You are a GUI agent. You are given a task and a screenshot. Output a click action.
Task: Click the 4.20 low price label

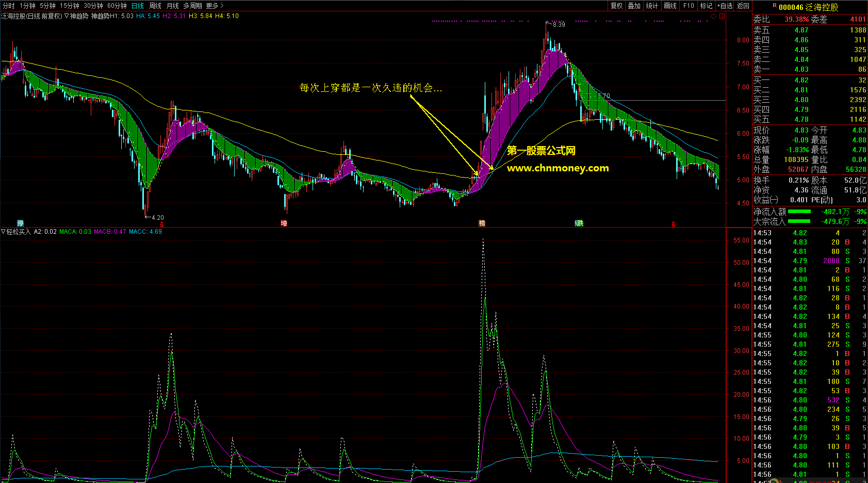pos(157,218)
